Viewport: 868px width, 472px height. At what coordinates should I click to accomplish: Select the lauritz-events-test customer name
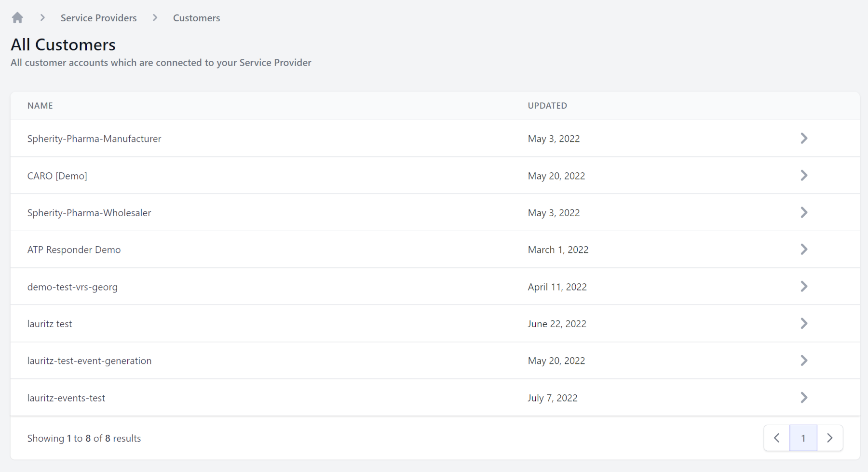[x=66, y=398]
